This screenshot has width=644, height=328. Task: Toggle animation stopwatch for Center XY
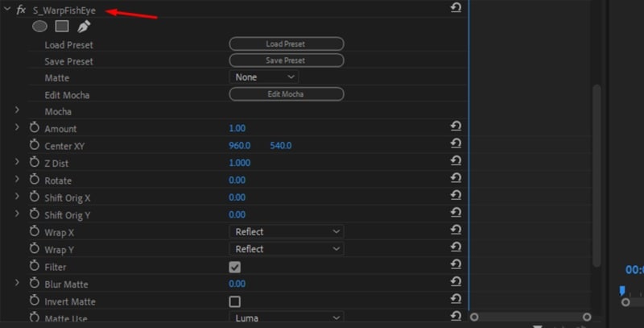click(35, 145)
